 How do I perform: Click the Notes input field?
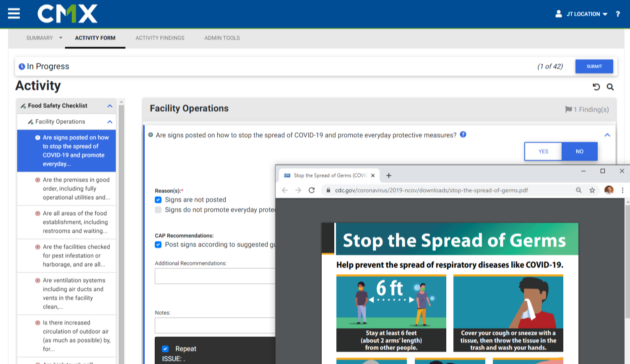215,325
